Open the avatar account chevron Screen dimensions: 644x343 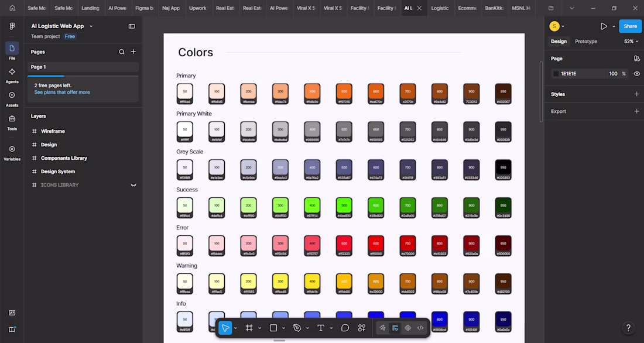[x=563, y=26]
